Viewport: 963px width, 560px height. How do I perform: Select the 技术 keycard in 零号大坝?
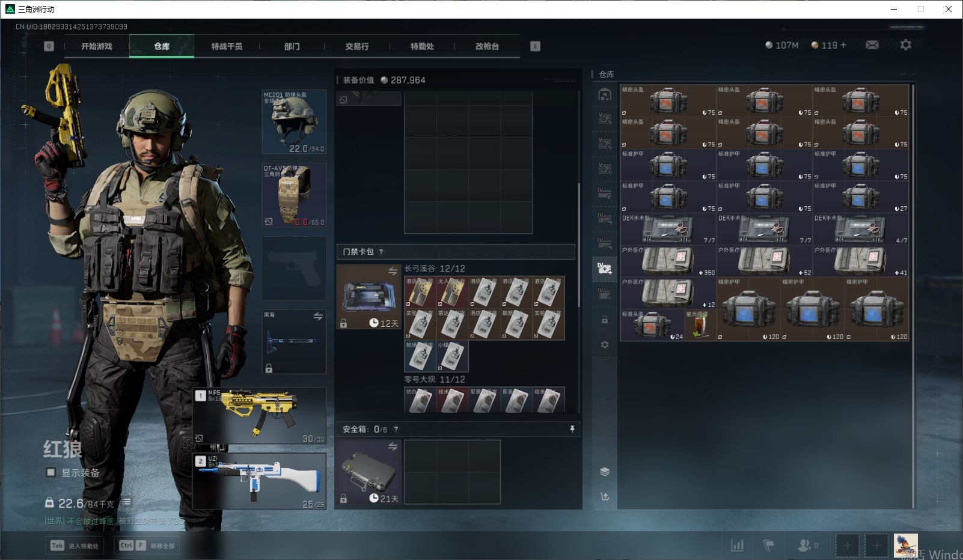pos(452,400)
